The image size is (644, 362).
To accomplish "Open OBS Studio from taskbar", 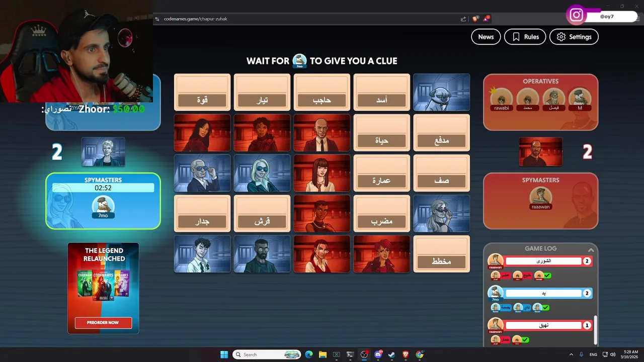I will pos(364,354).
